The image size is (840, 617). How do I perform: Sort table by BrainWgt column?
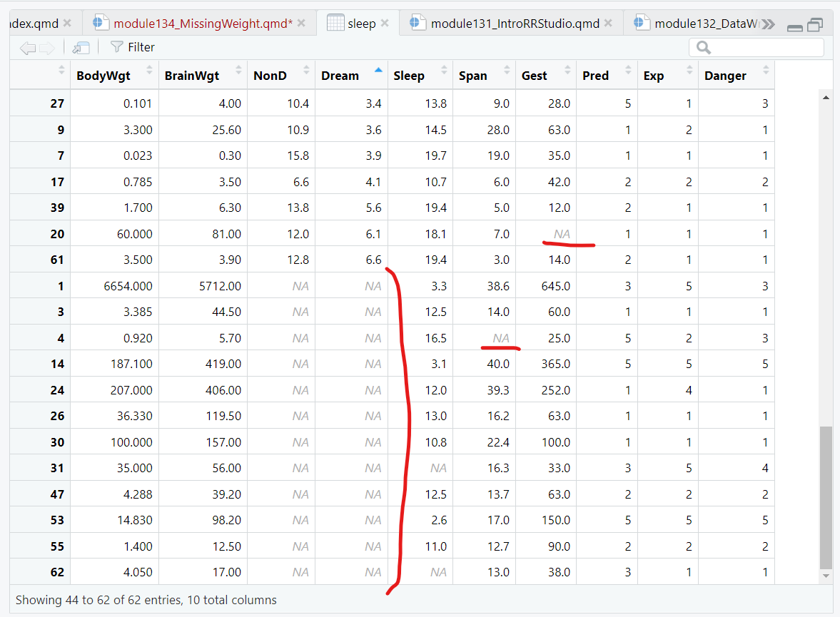(191, 76)
